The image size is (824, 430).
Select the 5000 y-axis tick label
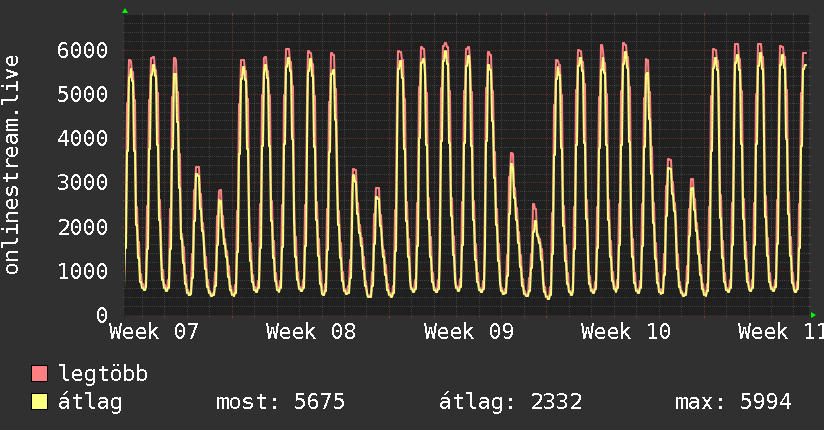[81, 94]
